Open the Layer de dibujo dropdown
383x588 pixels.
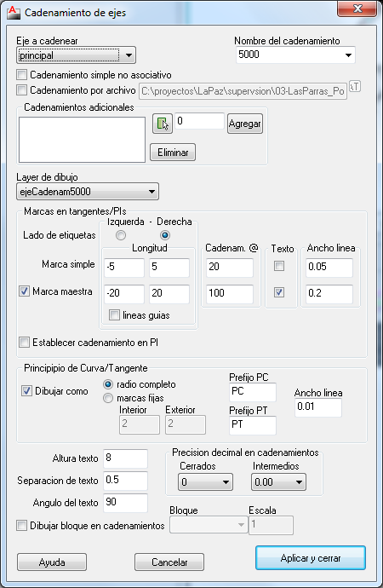pos(88,192)
